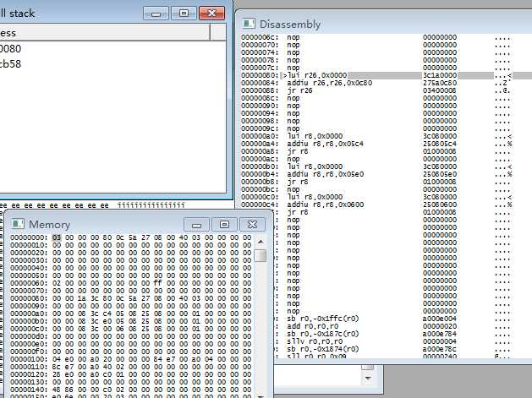Click down arrow of lower background scrollbar
Viewport: 532px width, 398px height.
368,378
